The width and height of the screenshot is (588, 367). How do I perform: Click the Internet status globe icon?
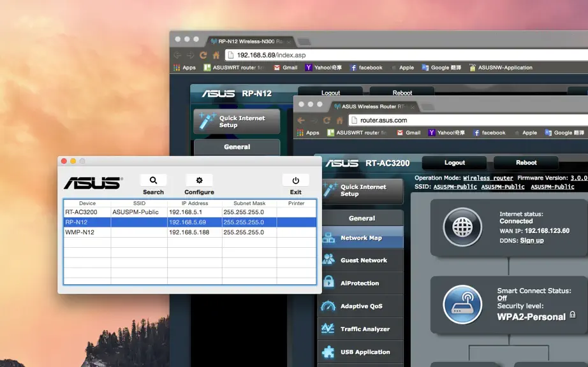click(x=462, y=227)
